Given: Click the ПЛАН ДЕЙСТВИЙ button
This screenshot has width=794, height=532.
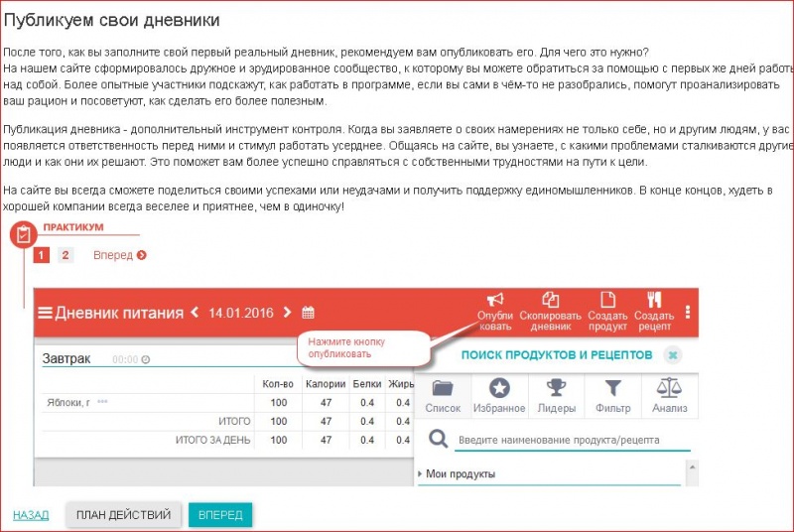Looking at the screenshot, I should [x=123, y=515].
